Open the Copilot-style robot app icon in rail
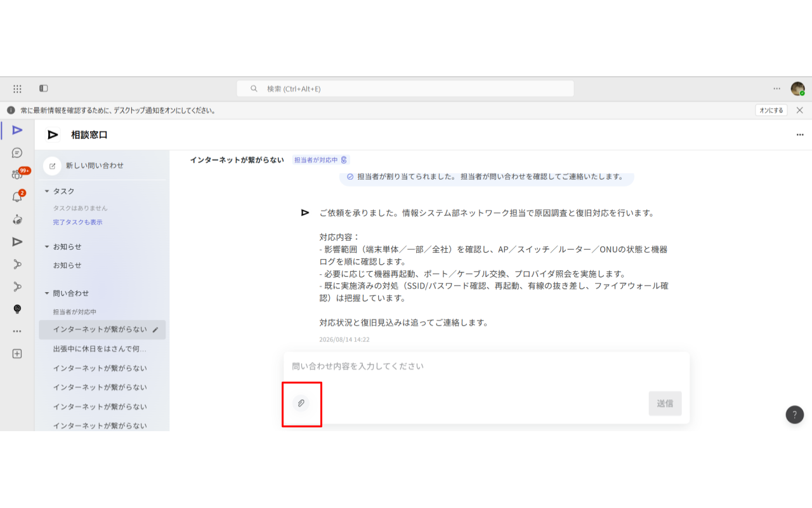The width and height of the screenshot is (812, 508). 17,220
